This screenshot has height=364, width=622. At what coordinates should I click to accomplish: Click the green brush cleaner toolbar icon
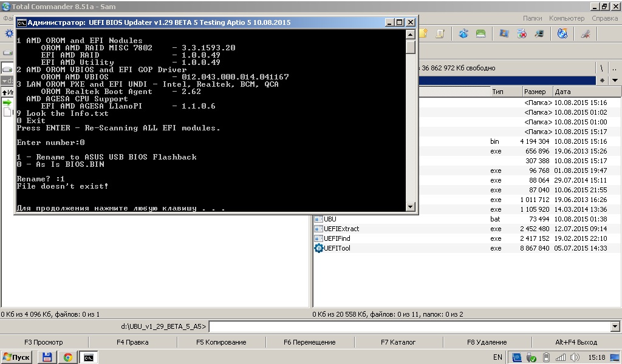(481, 33)
